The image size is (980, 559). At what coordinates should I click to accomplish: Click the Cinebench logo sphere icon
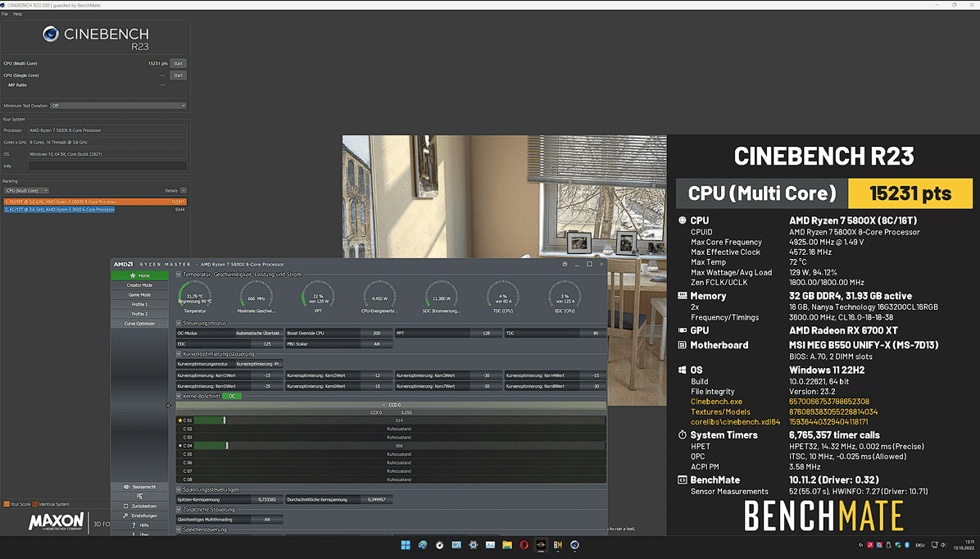(51, 34)
